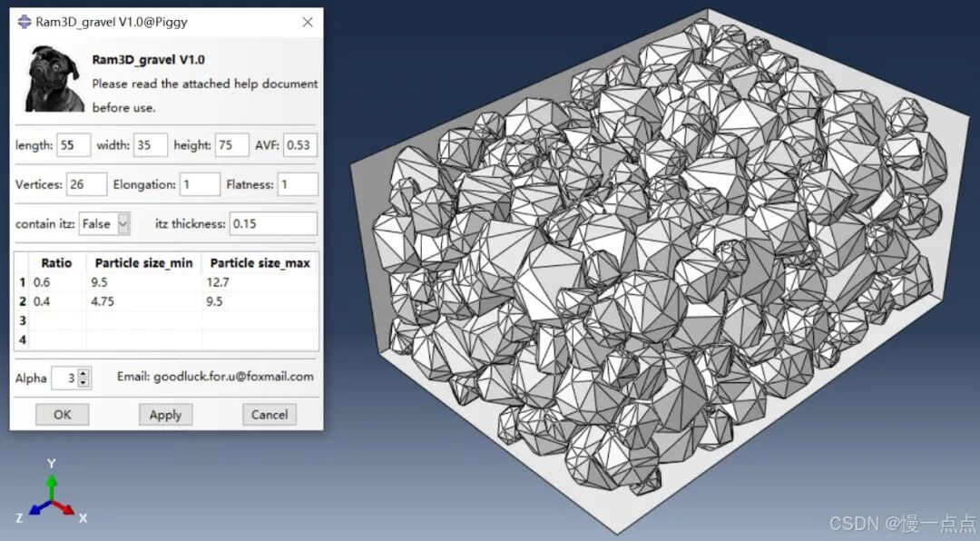Screen dimensions: 980x541
Task: Select the Flatness input field
Action: (x=298, y=184)
